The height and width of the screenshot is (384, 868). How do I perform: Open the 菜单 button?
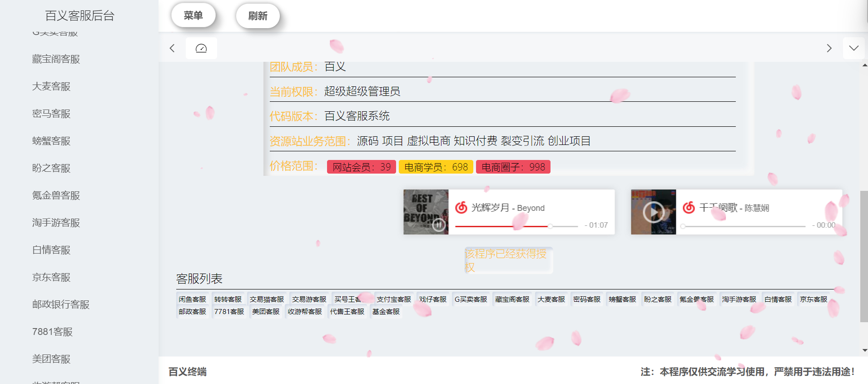coord(193,15)
